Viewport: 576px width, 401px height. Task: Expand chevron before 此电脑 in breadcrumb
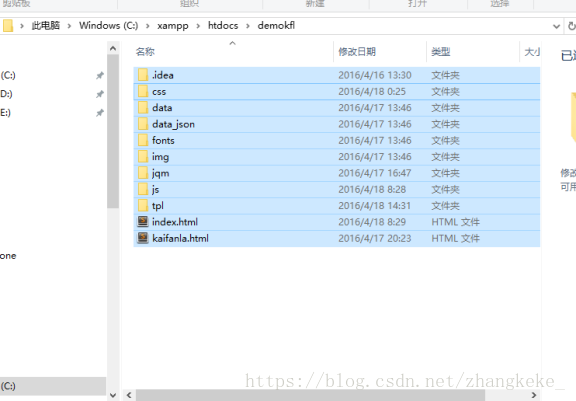point(22,26)
